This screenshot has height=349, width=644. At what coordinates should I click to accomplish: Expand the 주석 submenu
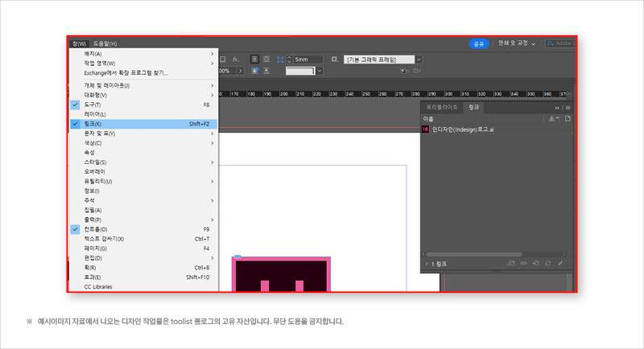tap(143, 200)
